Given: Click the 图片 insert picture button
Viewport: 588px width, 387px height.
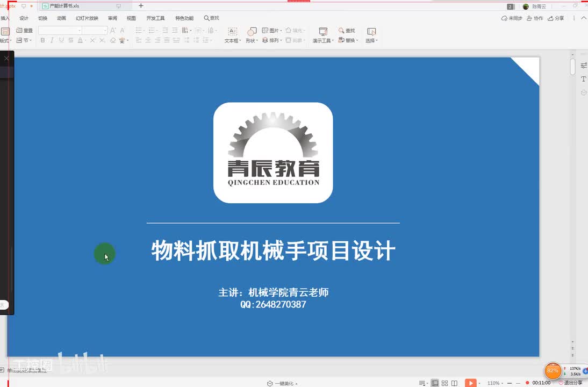Looking at the screenshot, I should 271,31.
